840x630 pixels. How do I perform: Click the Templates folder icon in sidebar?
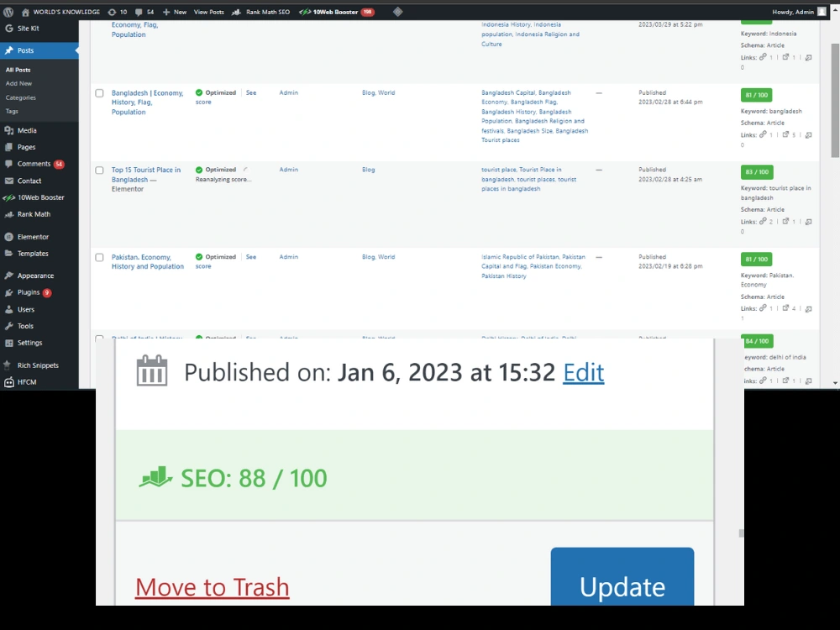click(9, 254)
